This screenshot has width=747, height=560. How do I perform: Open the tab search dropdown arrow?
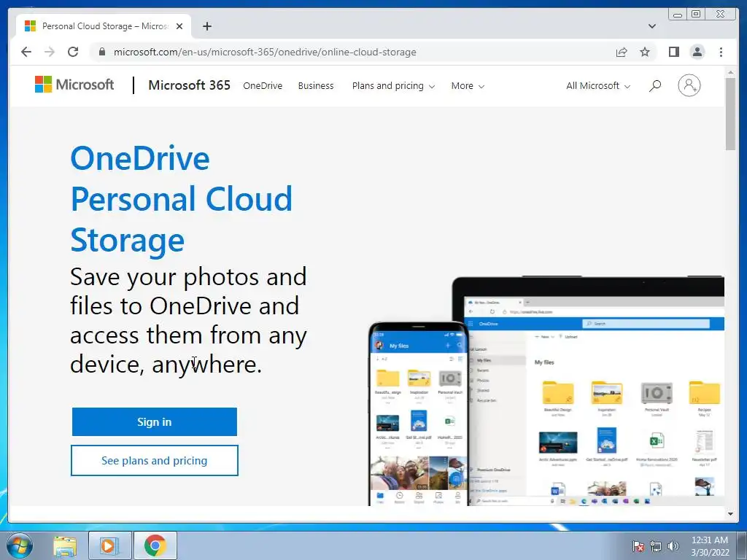[651, 26]
